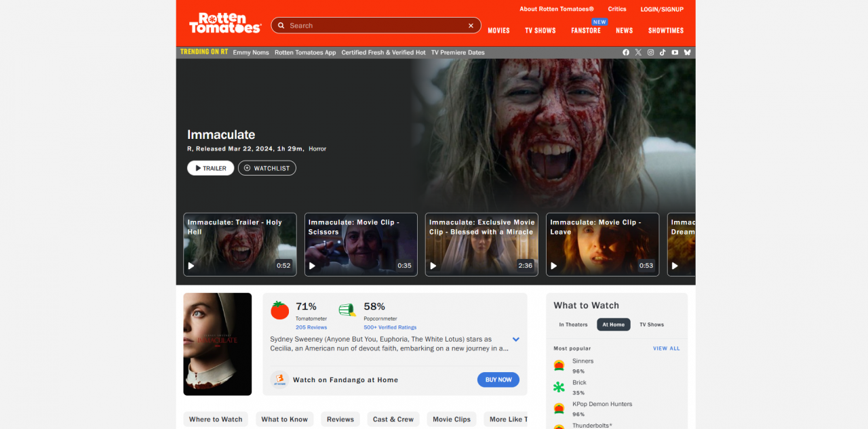Add Immaculate to Watchlist
The width and height of the screenshot is (868, 429).
coord(267,168)
